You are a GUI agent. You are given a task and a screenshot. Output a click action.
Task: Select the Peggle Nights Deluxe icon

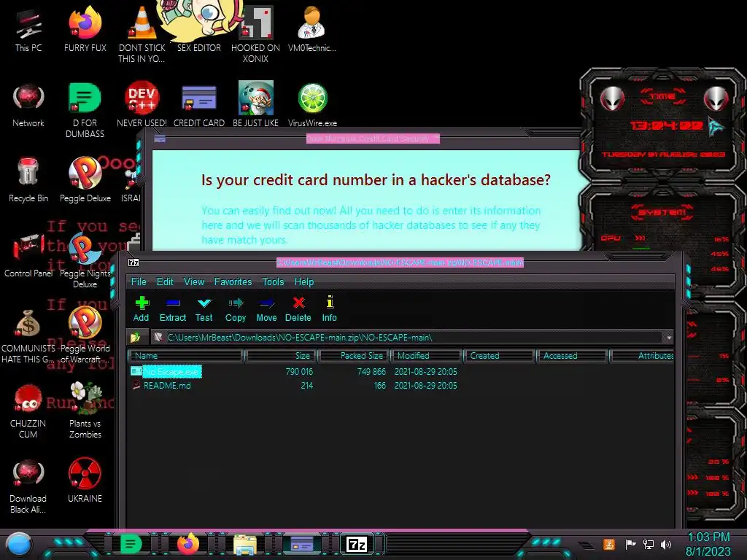(85, 261)
